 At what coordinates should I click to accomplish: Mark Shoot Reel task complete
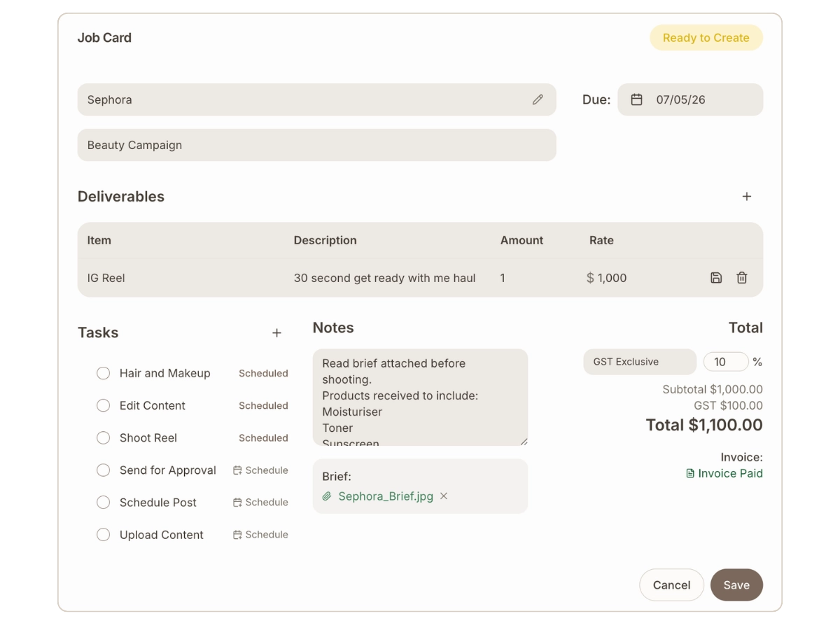(103, 437)
